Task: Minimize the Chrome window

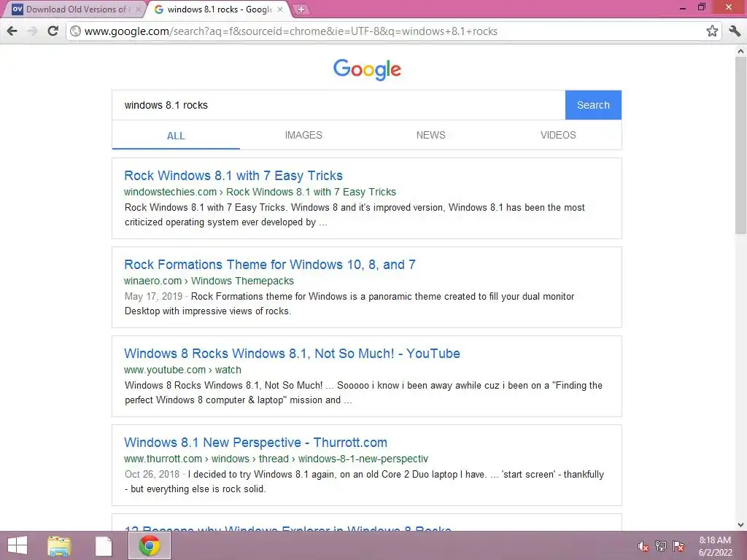Action: [x=683, y=7]
